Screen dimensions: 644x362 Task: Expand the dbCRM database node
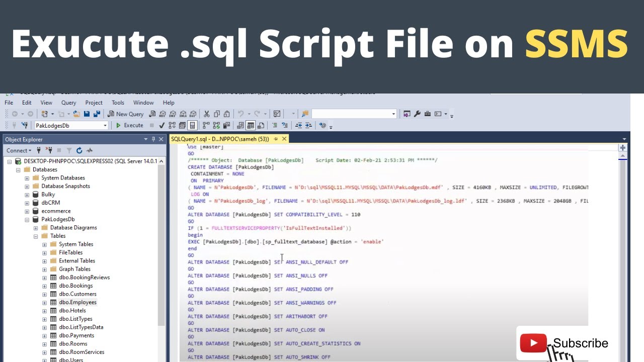(x=27, y=203)
